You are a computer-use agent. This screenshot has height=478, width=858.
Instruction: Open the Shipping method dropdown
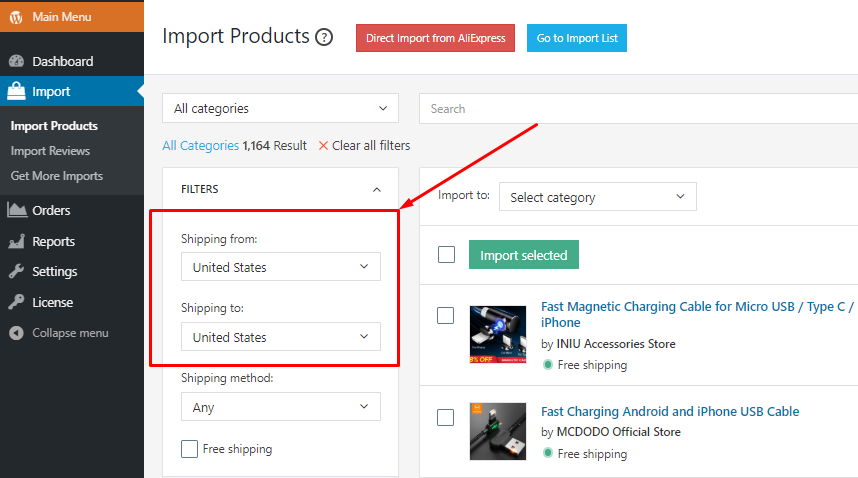tap(280, 407)
